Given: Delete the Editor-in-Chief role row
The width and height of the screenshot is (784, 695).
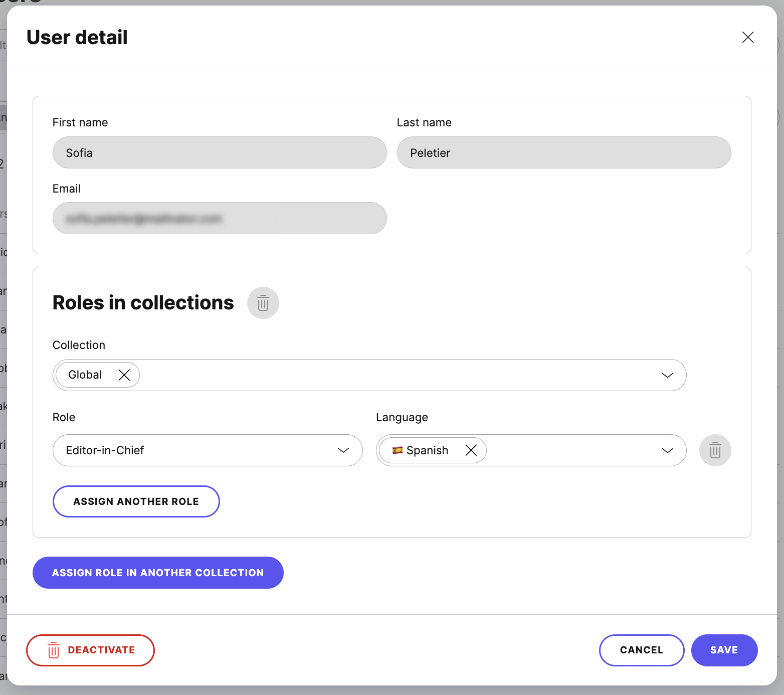Looking at the screenshot, I should click(x=715, y=450).
